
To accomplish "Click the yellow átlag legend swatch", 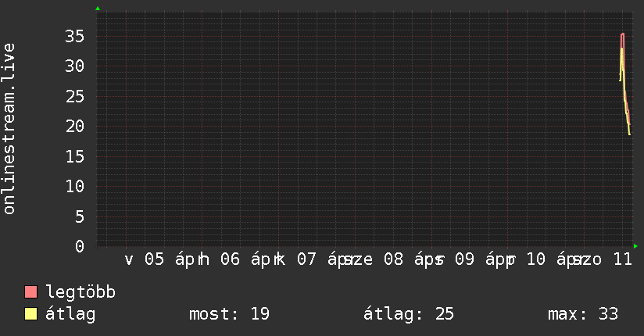I will (31, 314).
